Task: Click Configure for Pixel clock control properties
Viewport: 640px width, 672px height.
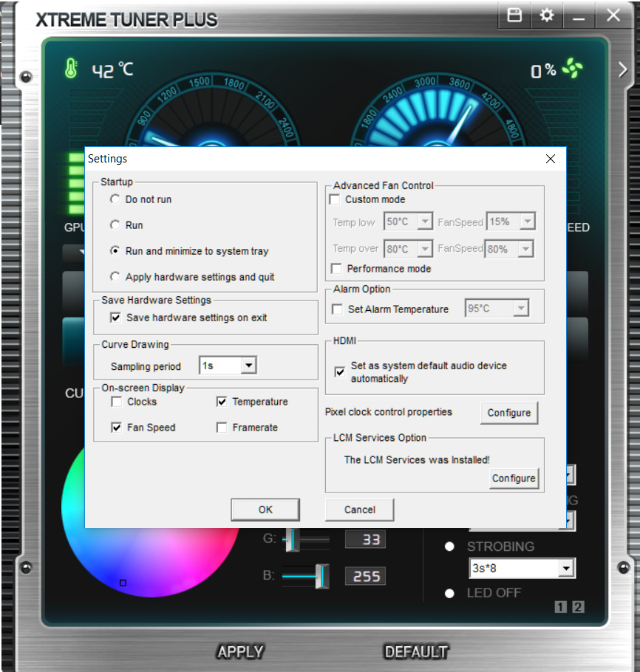Action: (509, 413)
